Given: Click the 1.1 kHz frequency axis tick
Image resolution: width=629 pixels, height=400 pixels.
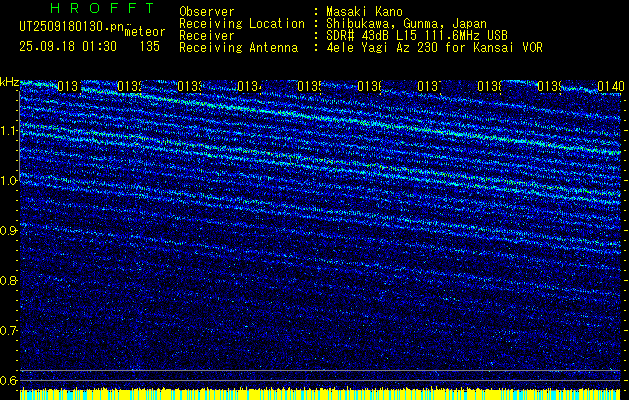Looking at the screenshot, I should (x=9, y=130).
